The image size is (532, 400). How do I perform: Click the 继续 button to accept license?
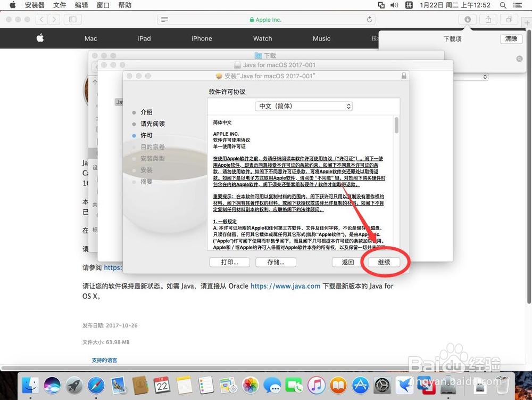[384, 262]
